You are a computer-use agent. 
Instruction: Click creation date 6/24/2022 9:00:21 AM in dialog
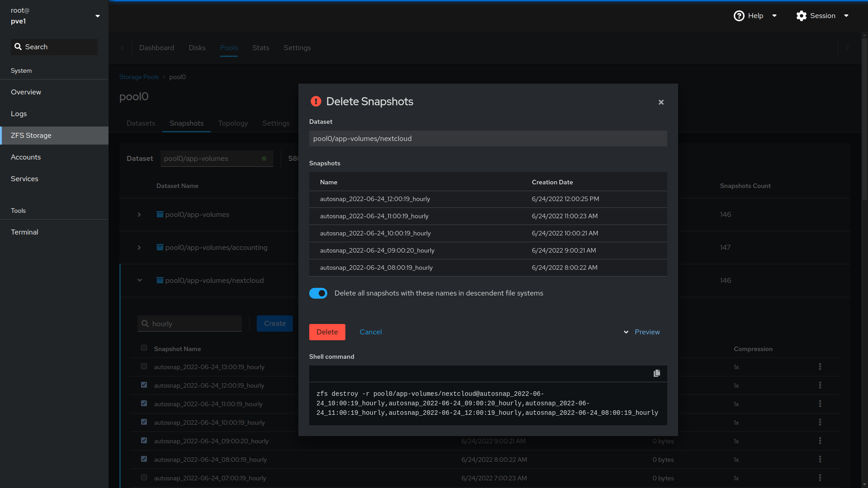pos(564,251)
